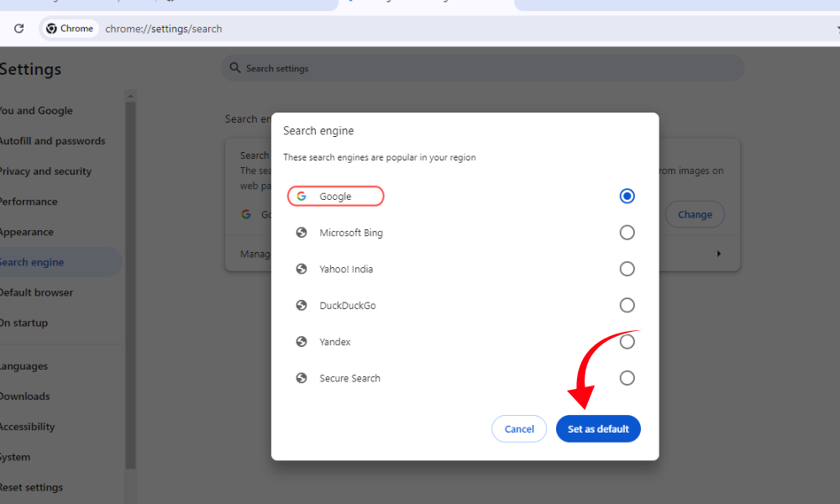Viewport: 840px width, 504px height.
Task: Click the Google logo in dialog list
Action: (302, 196)
